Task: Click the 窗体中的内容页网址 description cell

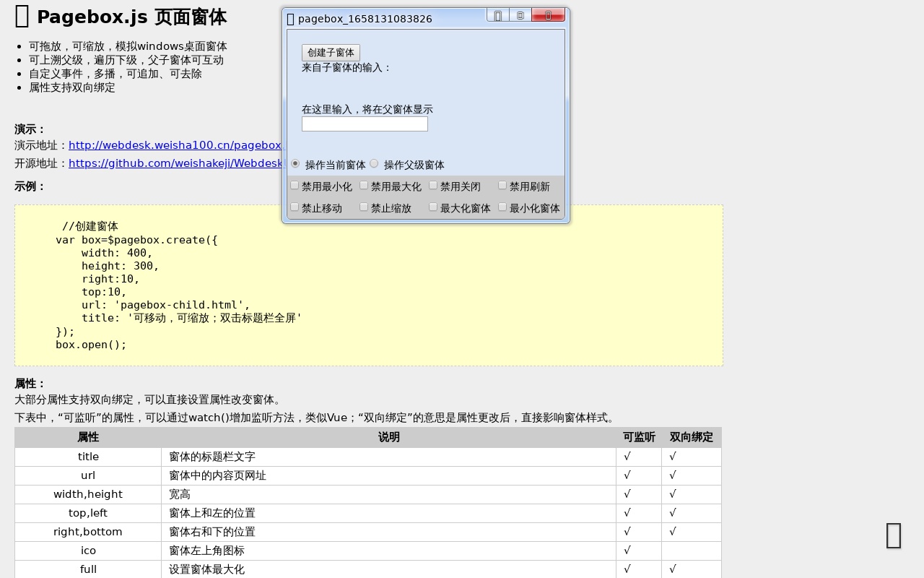Action: [389, 475]
